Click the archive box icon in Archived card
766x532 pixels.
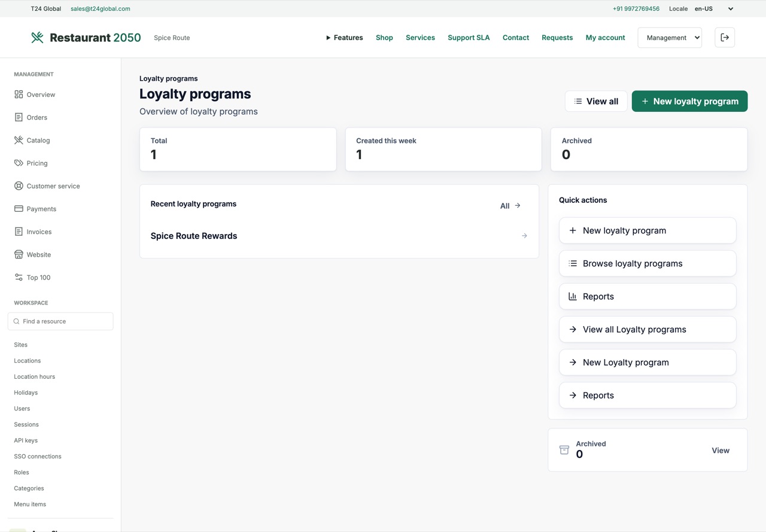(564, 450)
